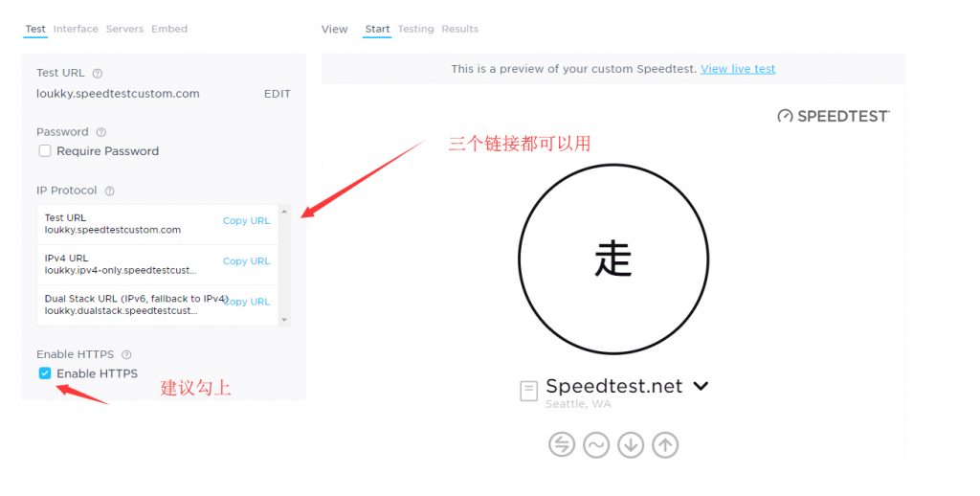Screen dimensions: 980x496
Task: Click the download arrow icon
Action: coord(631,444)
